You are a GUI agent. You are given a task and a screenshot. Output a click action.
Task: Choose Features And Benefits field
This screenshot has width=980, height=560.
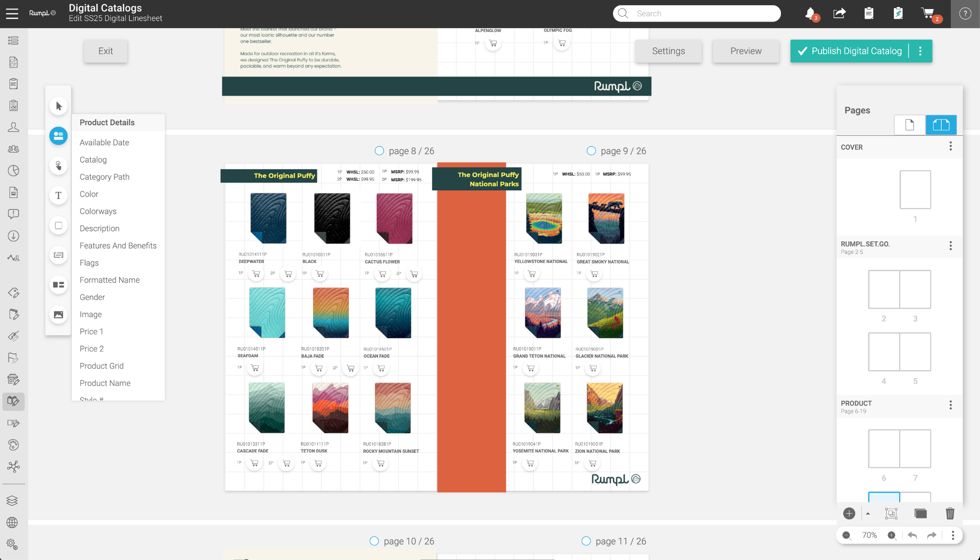118,246
